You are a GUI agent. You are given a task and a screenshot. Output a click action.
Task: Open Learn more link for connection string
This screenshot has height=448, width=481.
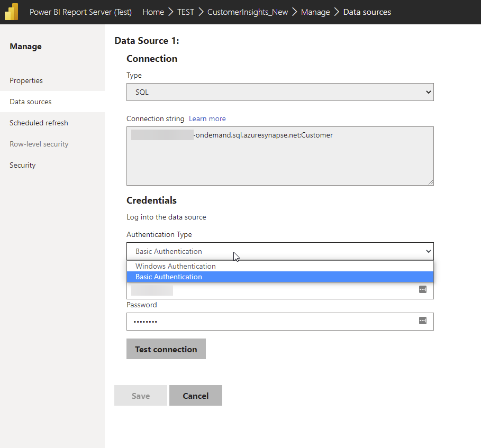pos(207,118)
